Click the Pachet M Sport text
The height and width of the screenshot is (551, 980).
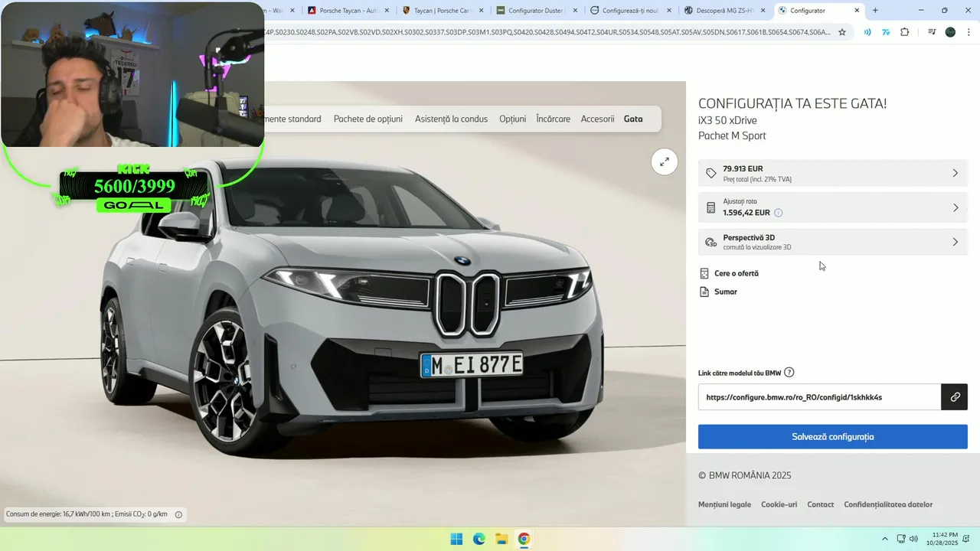pyautogui.click(x=732, y=136)
